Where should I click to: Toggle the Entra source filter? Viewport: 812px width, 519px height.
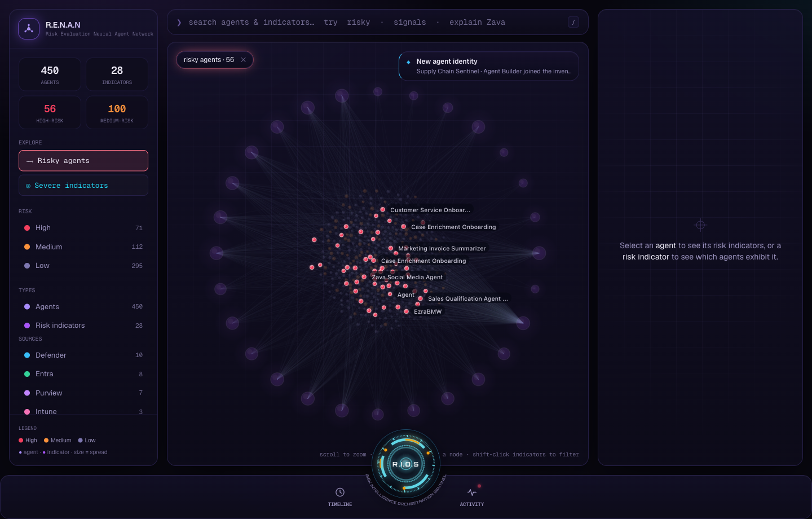(83, 374)
